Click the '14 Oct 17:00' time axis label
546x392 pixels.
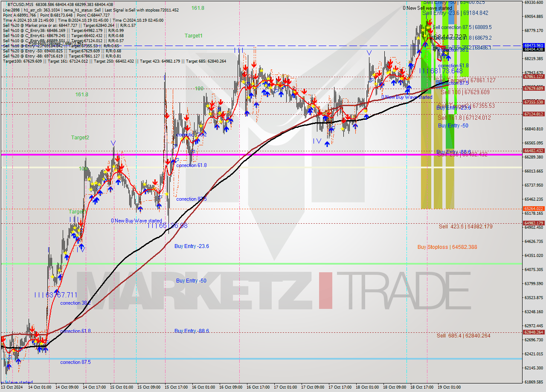94,387
